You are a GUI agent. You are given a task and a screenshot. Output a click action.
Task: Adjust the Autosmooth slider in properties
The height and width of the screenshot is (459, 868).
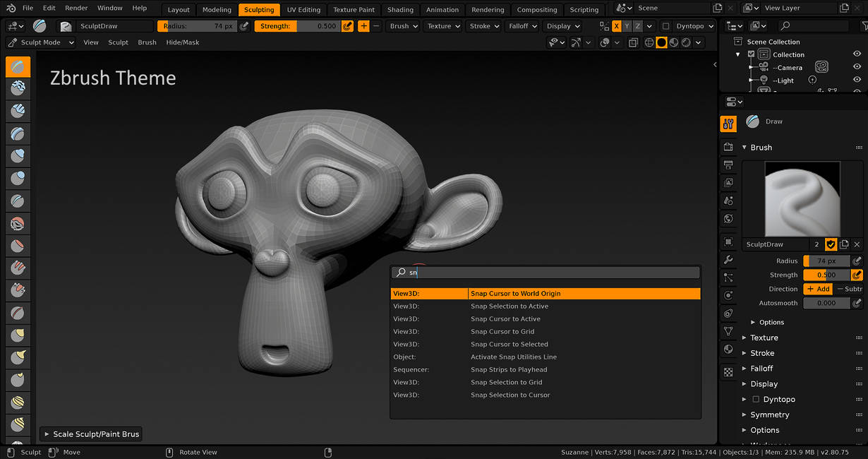827,303
